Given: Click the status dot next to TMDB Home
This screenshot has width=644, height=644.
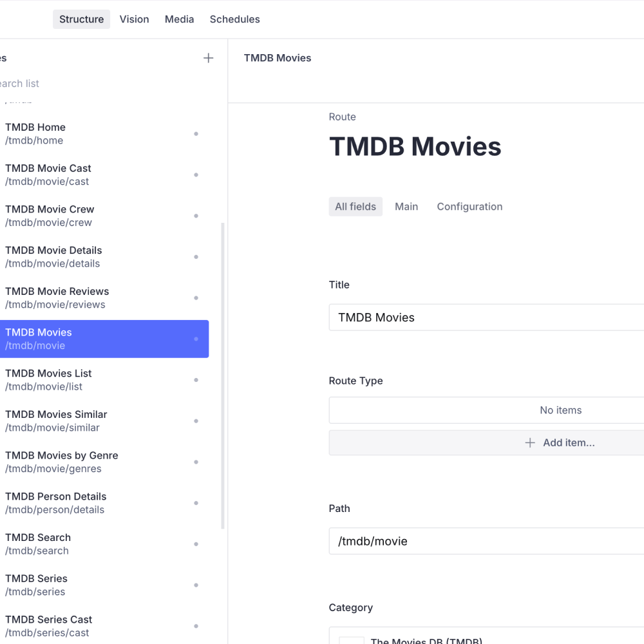Looking at the screenshot, I should pos(196,133).
